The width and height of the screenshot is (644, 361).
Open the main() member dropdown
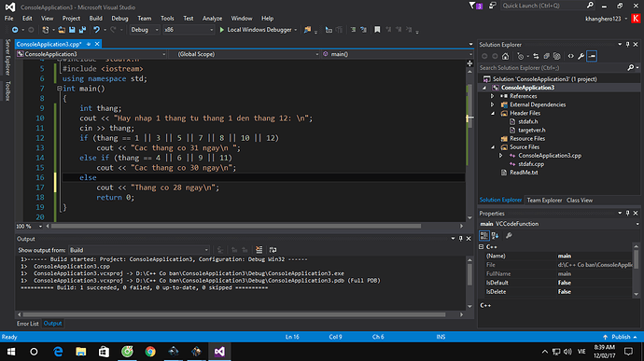[398, 54]
